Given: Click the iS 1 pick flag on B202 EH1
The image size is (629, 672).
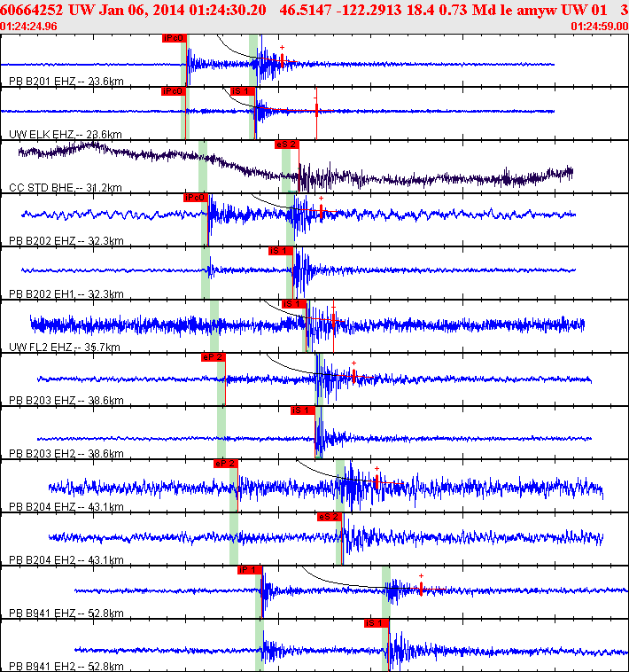Looking at the screenshot, I should (x=281, y=251).
